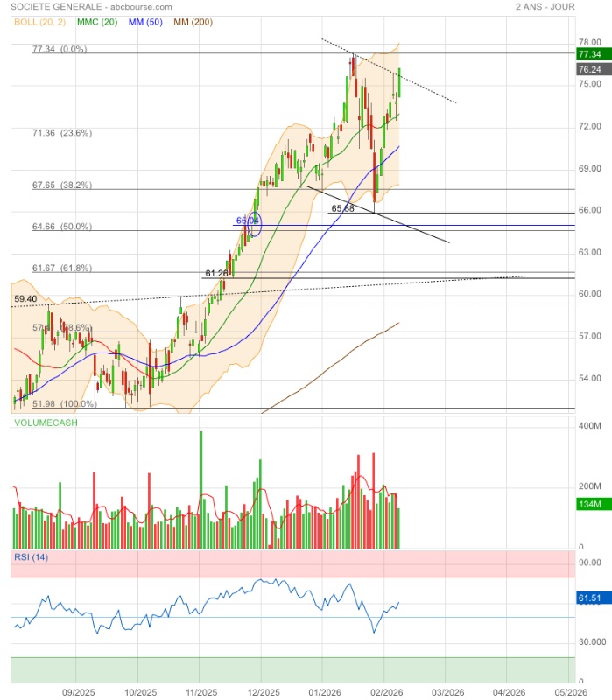Click the 12/2025 date axis label
Screen dimensions: 612x700
264,692
